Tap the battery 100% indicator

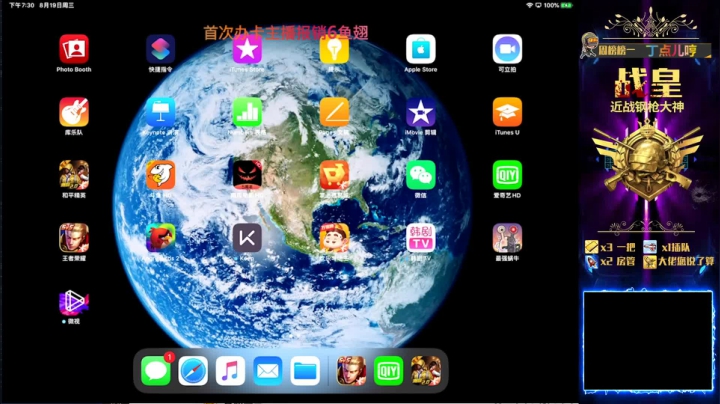558,5
